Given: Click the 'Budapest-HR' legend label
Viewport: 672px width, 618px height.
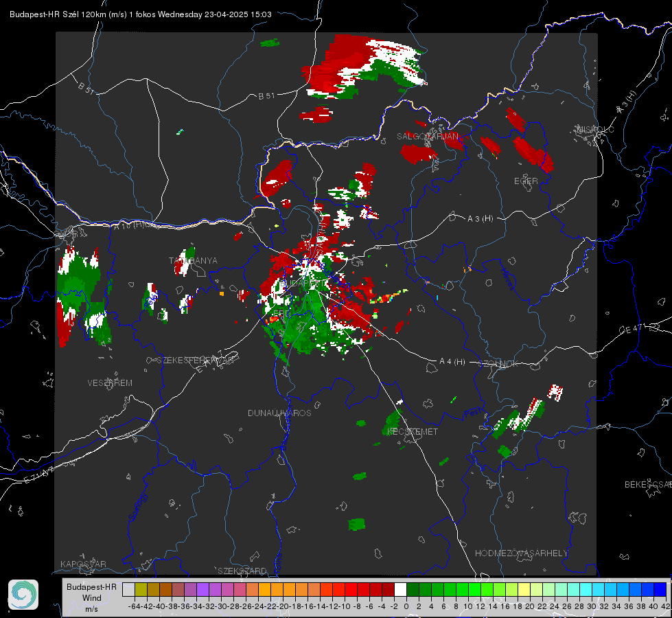Looking at the screenshot, I should coord(91,587).
